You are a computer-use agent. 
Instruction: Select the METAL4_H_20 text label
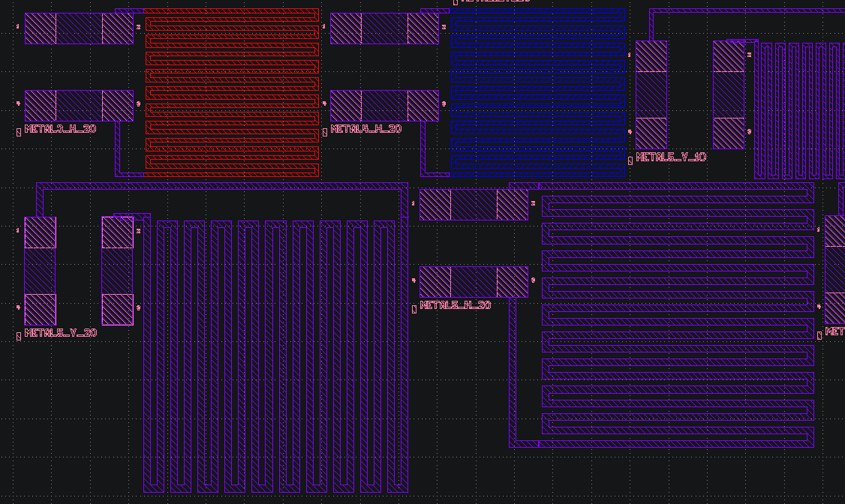365,129
